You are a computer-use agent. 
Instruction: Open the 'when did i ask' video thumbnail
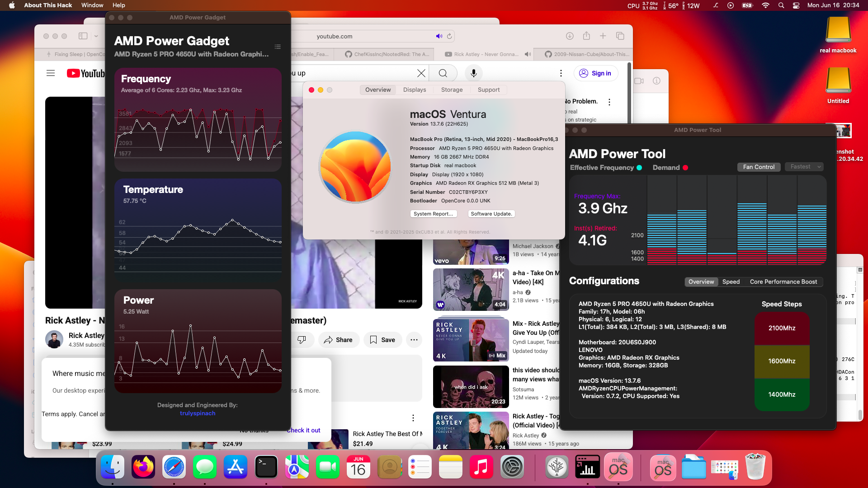(471, 387)
